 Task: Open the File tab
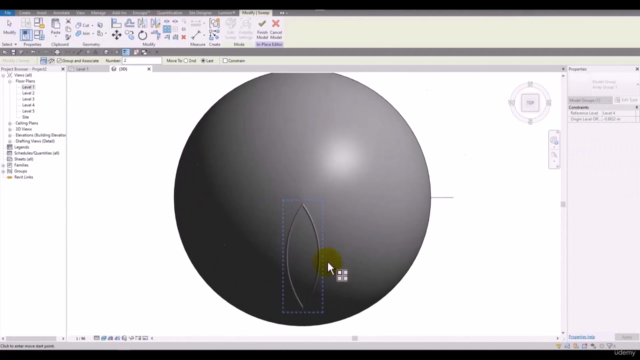pos(7,13)
